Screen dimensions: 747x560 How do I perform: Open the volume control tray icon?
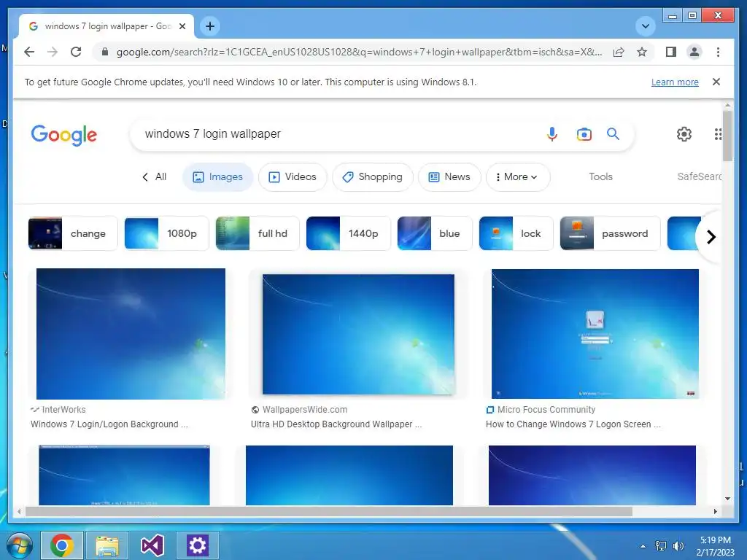pyautogui.click(x=678, y=546)
